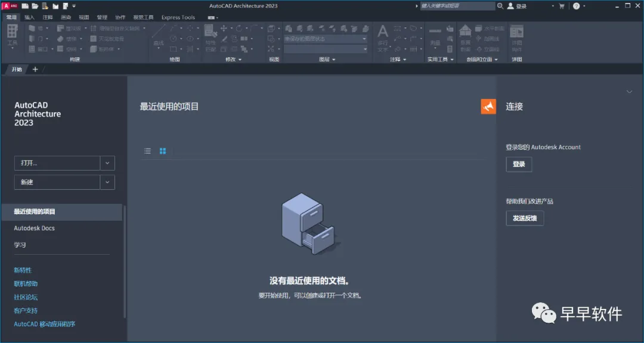Expand the 注释 panel flyout arrow
644x343 pixels.
(x=404, y=60)
